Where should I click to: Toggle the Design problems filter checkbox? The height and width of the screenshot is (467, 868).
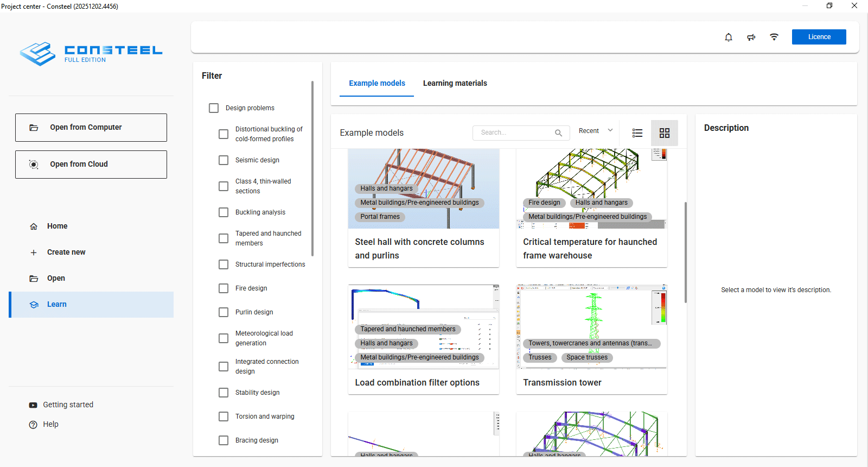(x=214, y=108)
